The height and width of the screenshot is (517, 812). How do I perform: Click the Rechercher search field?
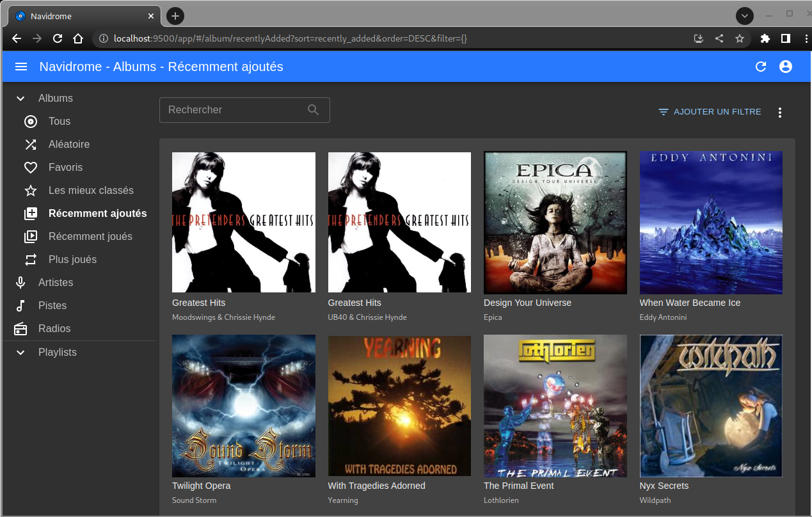click(234, 110)
